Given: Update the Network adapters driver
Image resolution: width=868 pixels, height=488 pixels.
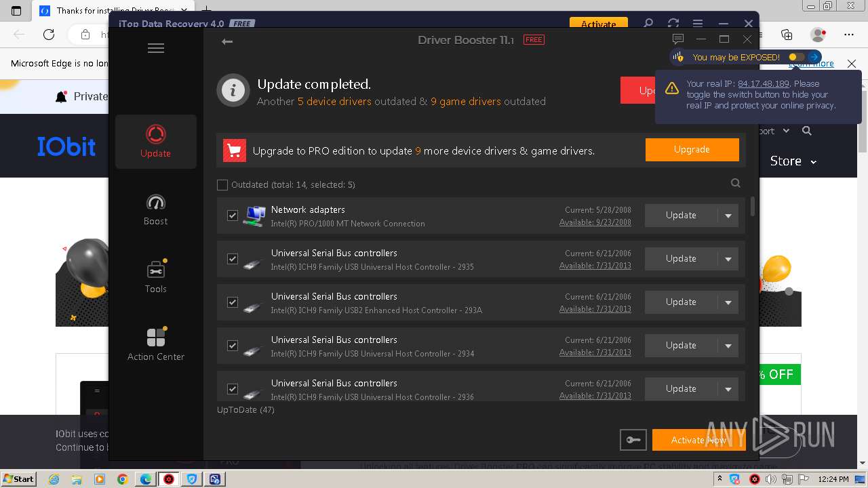Looking at the screenshot, I should [x=681, y=216].
